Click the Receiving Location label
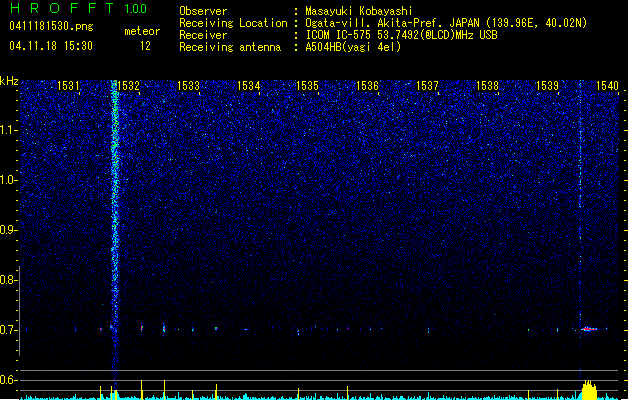629x400 pixels. coord(233,23)
